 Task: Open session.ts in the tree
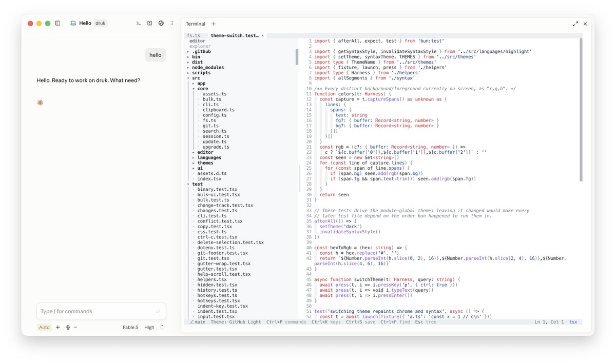point(216,136)
